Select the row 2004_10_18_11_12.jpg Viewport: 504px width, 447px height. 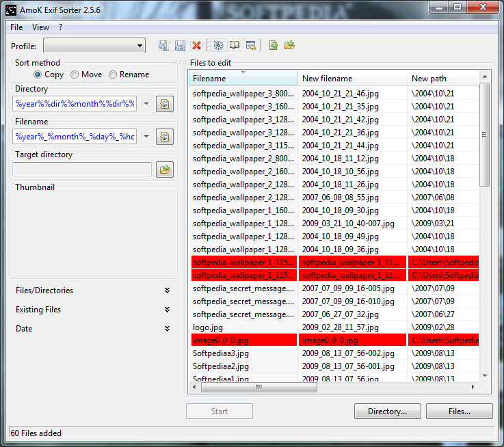[334, 159]
